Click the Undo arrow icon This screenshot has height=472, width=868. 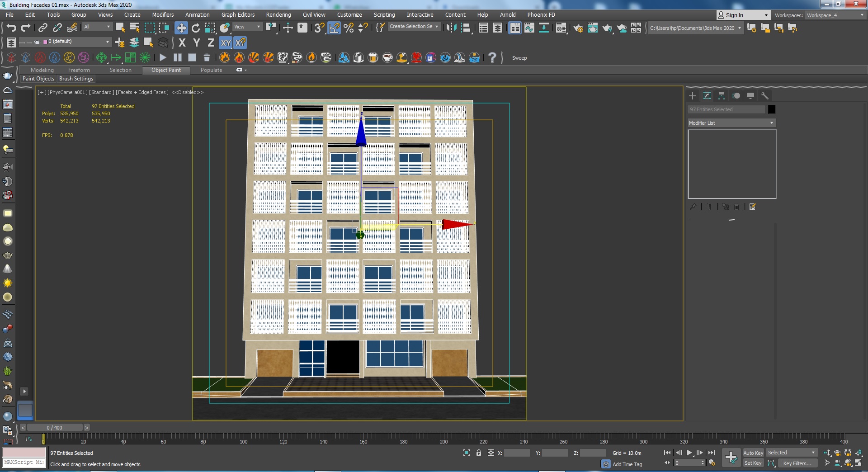pos(11,28)
